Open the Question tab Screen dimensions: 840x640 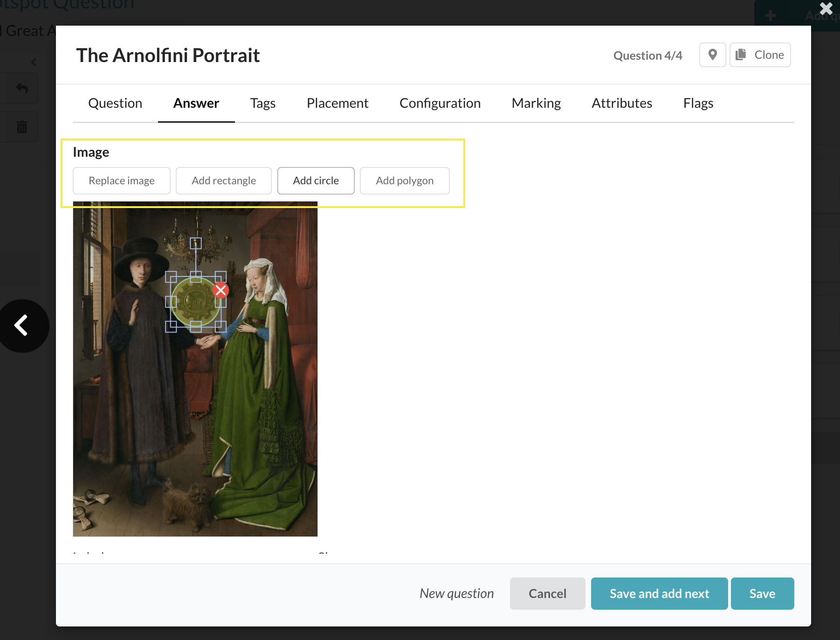click(x=115, y=103)
